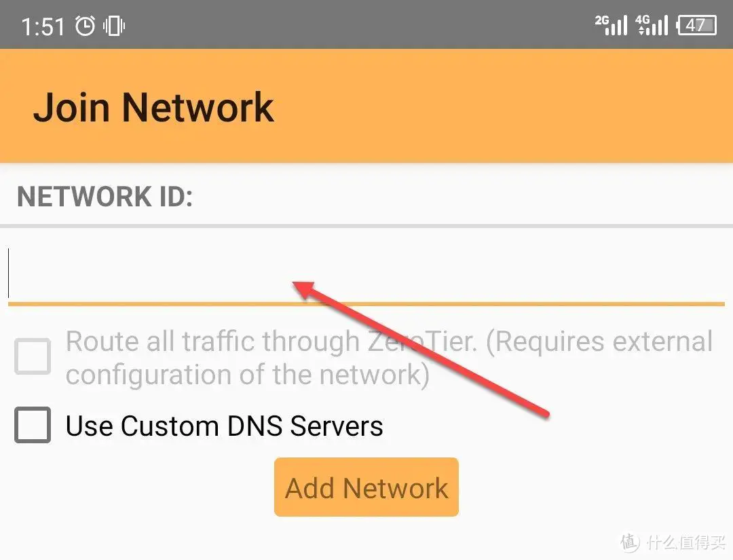Tap the text cursor in the input field
The image size is (733, 560).
click(x=8, y=273)
